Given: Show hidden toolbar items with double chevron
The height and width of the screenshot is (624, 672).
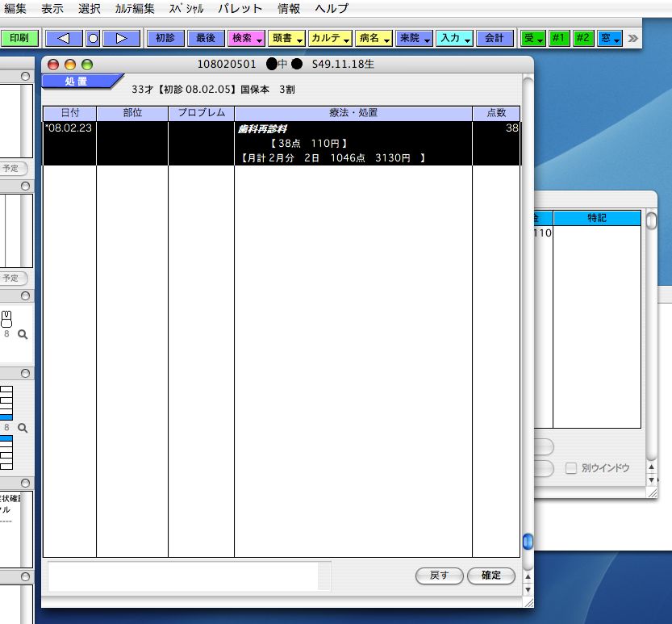Looking at the screenshot, I should 633,38.
